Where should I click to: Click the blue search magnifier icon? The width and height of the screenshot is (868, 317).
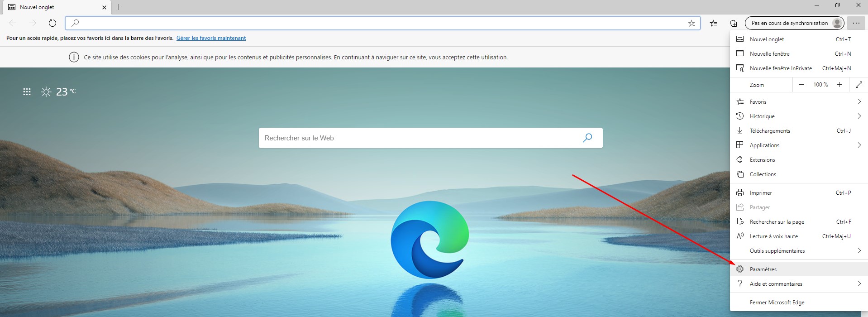587,138
